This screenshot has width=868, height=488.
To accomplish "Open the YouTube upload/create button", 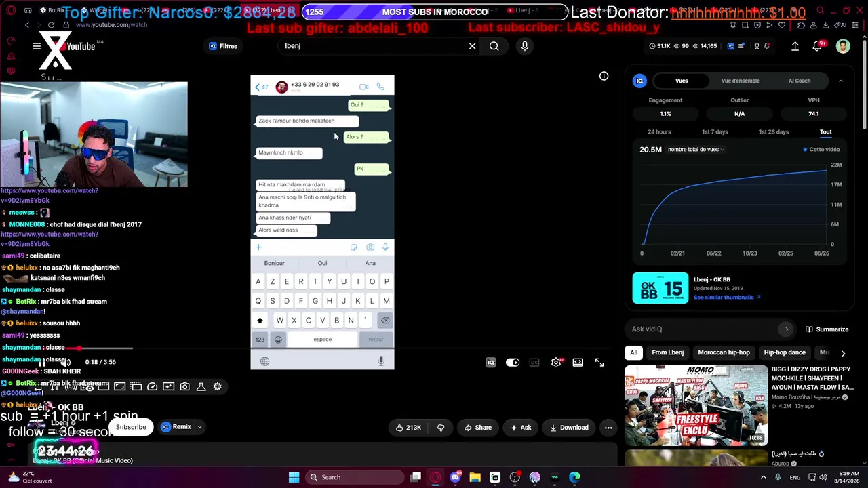I will click(x=795, y=46).
